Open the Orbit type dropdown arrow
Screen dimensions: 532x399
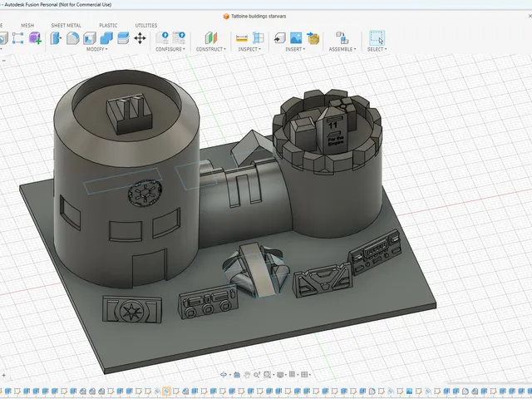[230, 375]
